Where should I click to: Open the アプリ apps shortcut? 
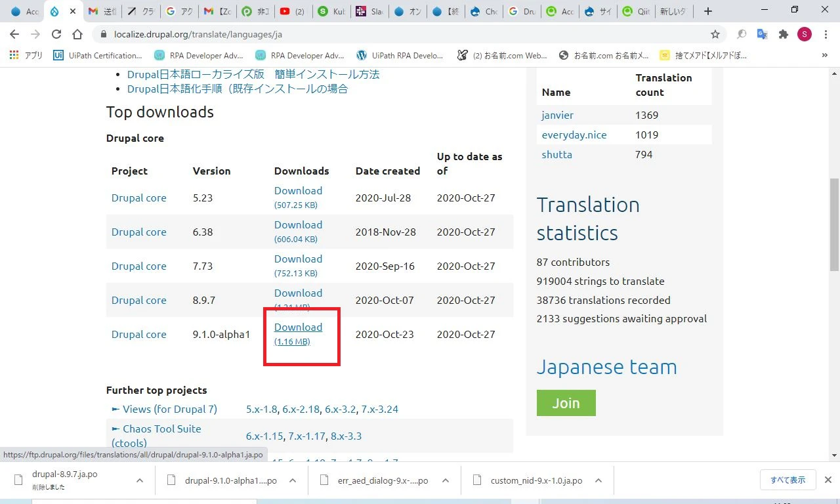coord(26,56)
